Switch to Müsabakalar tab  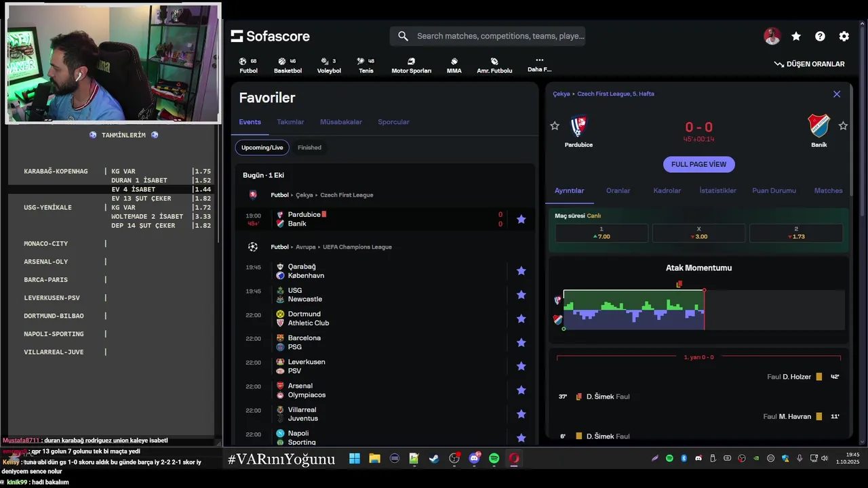(x=341, y=122)
